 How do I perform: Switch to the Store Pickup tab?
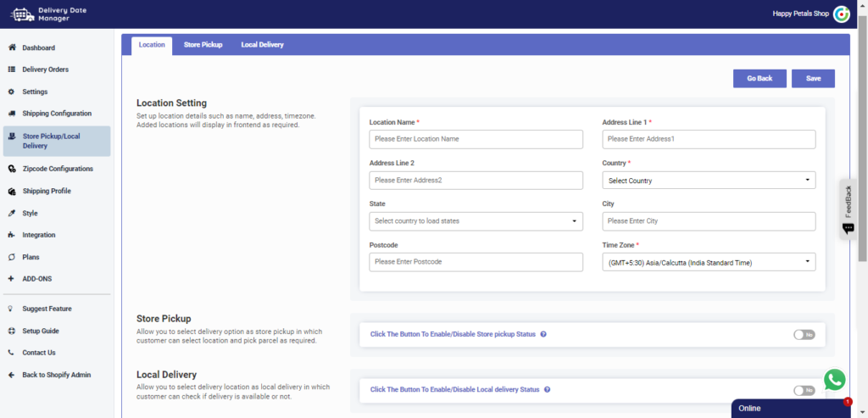pos(203,45)
